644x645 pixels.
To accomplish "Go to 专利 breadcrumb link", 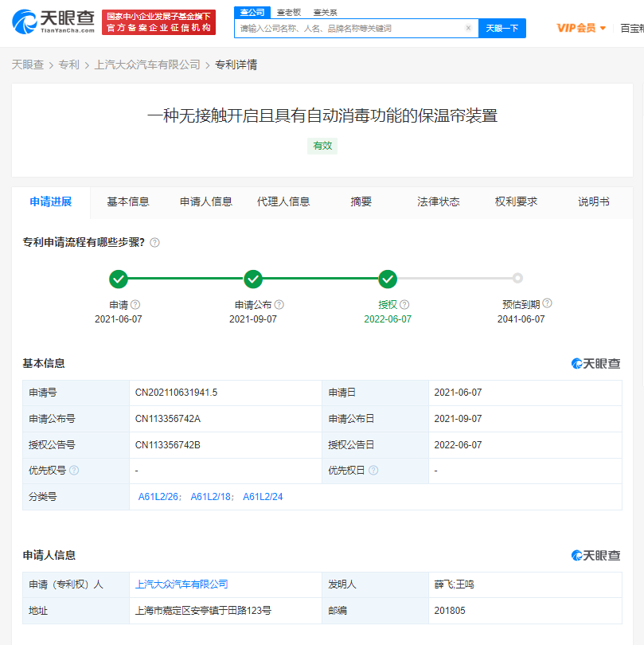I will tap(68, 65).
